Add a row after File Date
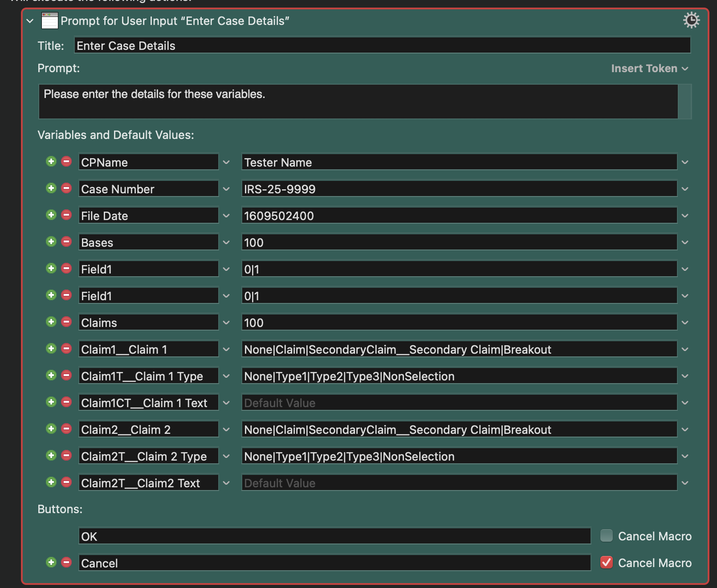 tap(51, 215)
